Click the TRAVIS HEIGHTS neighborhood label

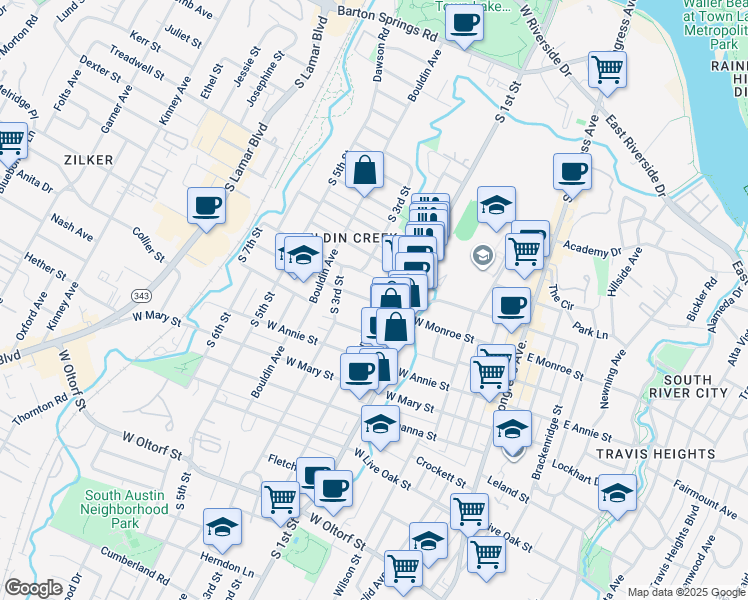point(656,454)
